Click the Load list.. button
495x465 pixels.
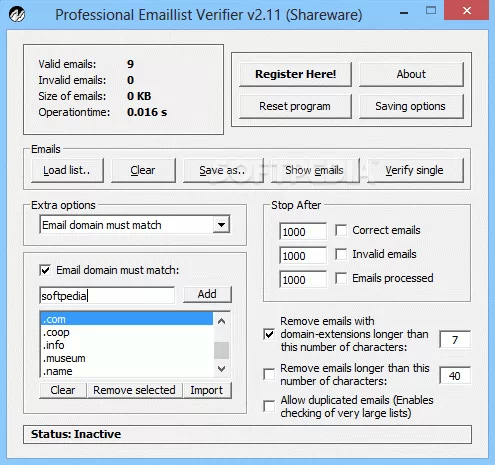pos(67,170)
